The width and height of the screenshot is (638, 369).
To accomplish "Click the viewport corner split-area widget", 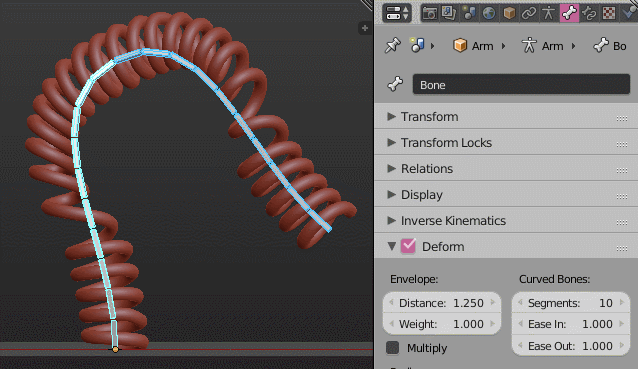I will pyautogui.click(x=367, y=4).
